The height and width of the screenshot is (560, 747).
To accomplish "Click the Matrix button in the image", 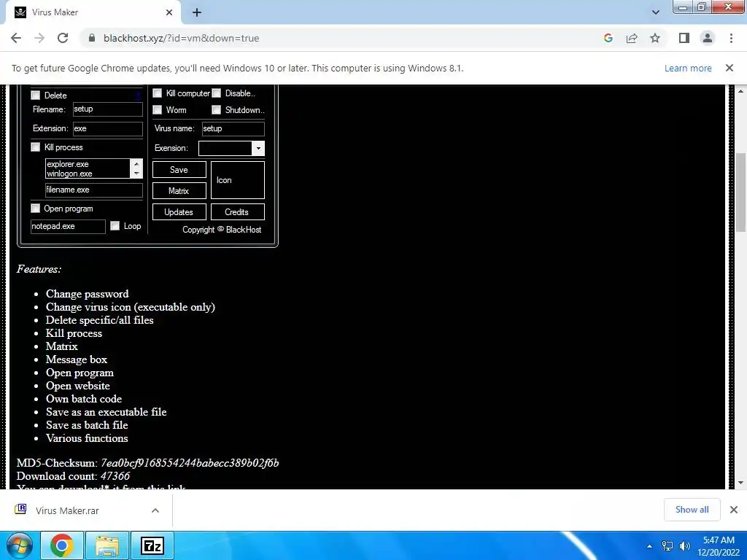I will pos(179,191).
